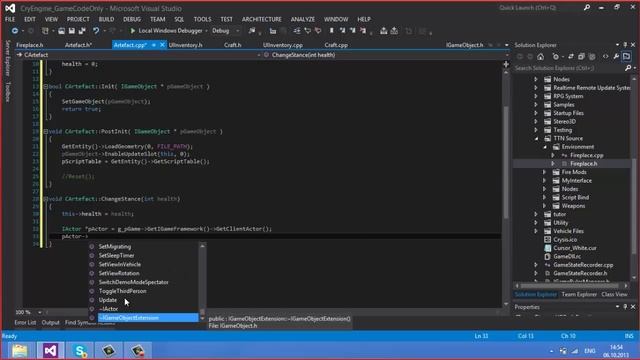The height and width of the screenshot is (360, 640).
Task: Toggle the ENG input language indicator
Action: (x=589, y=351)
